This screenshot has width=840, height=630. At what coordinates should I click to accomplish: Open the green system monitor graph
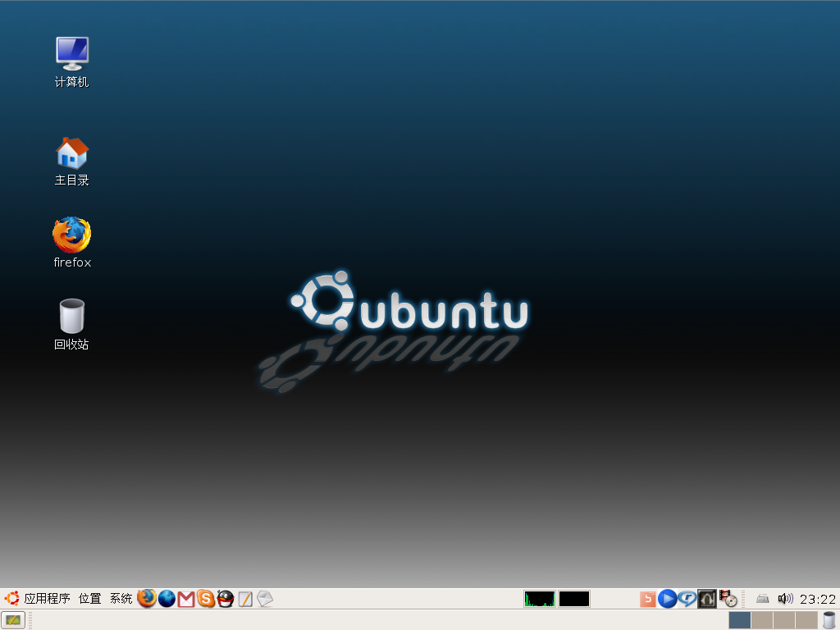pos(540,599)
